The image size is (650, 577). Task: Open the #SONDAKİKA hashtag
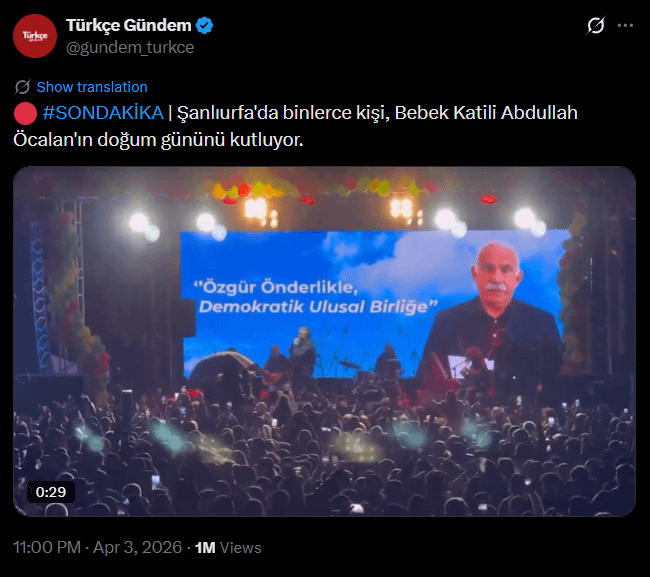[103, 113]
